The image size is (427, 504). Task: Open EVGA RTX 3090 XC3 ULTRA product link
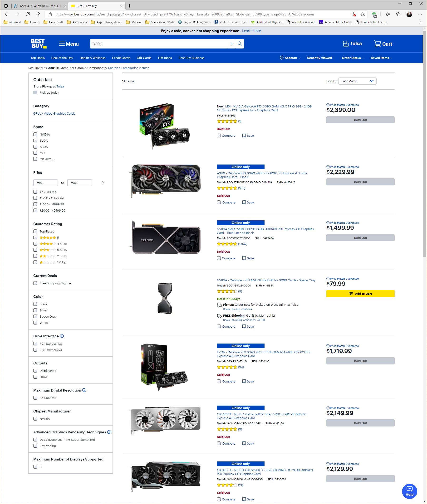coord(263,354)
